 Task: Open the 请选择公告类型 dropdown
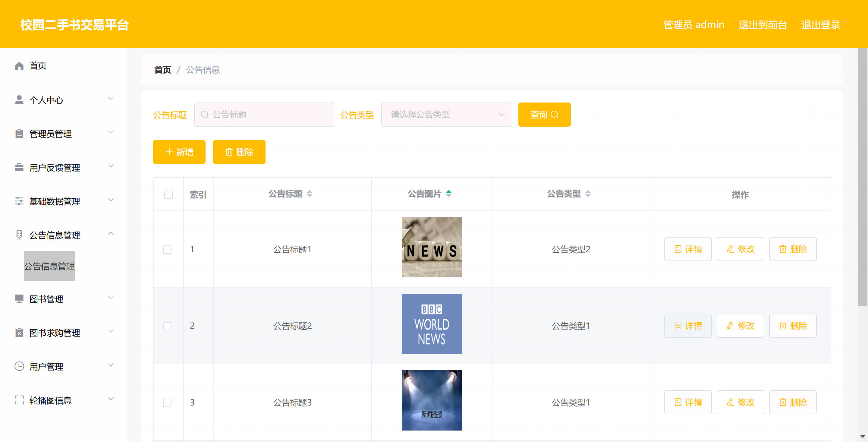[x=446, y=115]
